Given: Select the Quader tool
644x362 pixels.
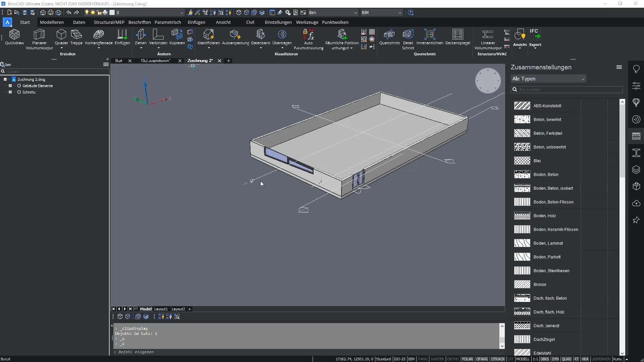Looking at the screenshot, I should pos(61,37).
